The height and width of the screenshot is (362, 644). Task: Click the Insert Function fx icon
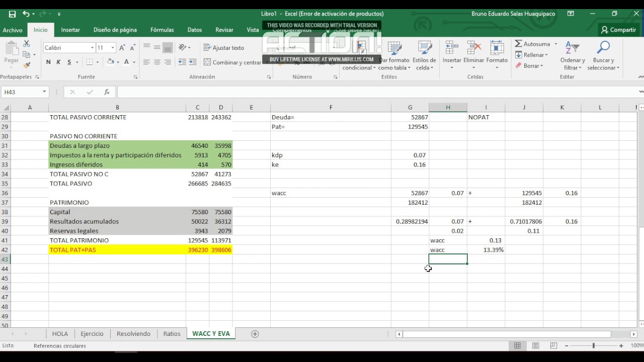click(x=107, y=92)
